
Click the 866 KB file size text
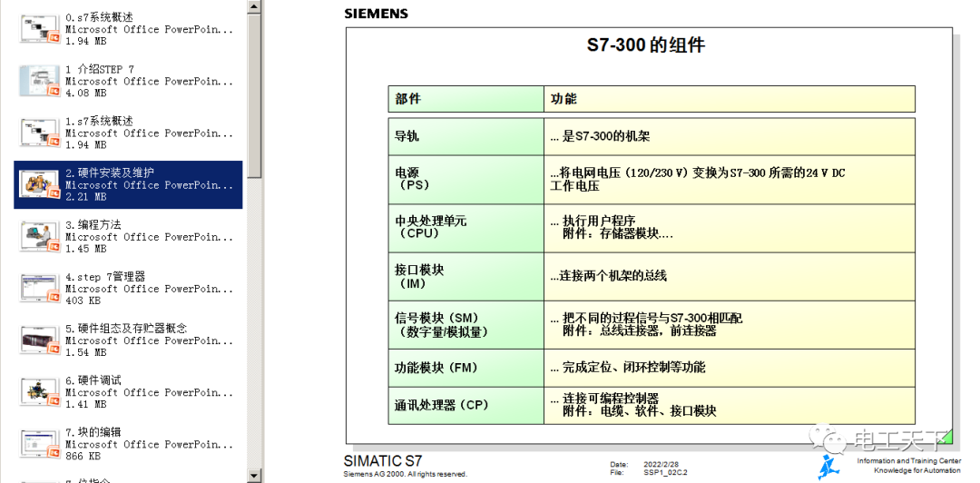click(x=83, y=457)
